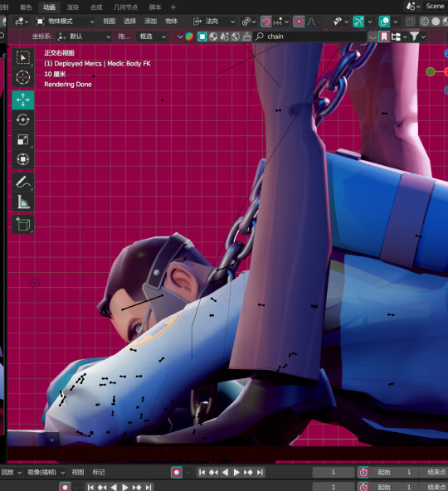
Task: Activate the Rotate tool
Action: 23,119
